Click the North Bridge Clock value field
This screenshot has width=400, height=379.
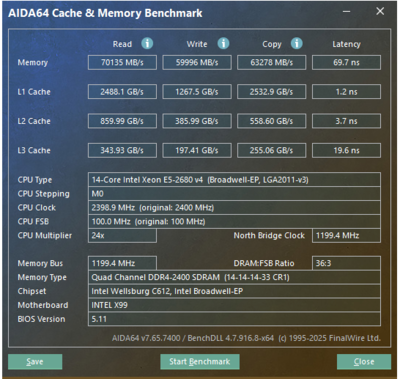[346, 235]
